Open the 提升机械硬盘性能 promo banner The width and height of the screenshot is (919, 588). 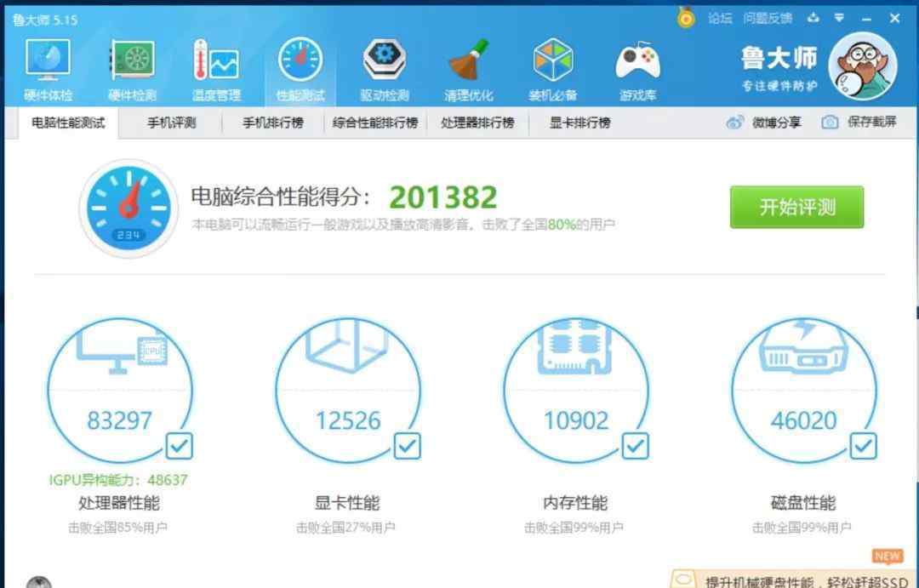[x=794, y=579]
